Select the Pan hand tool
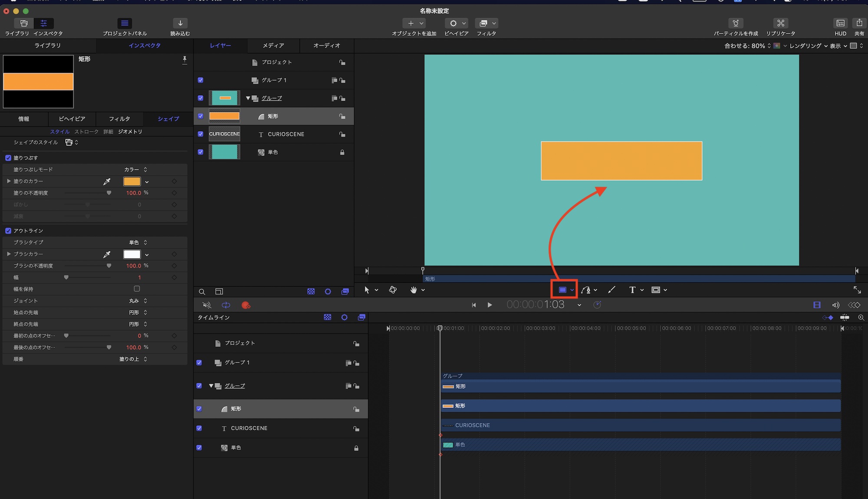The width and height of the screenshot is (868, 499). click(414, 290)
